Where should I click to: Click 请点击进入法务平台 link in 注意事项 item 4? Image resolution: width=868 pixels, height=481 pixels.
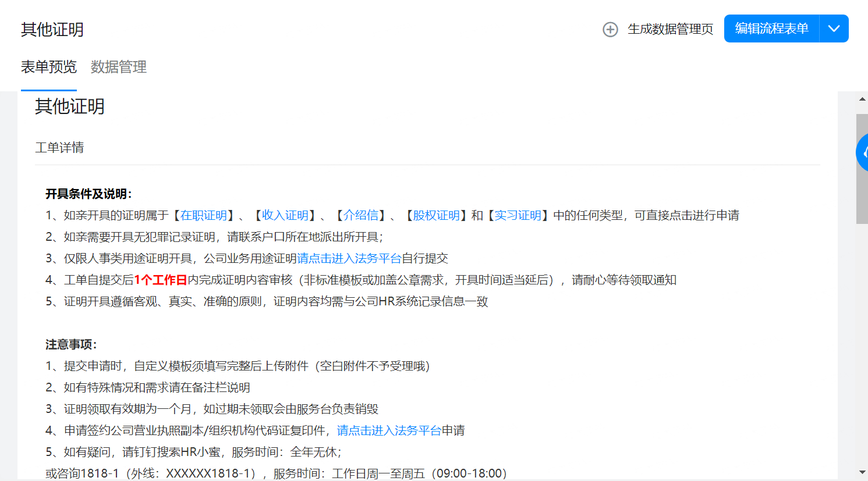tap(389, 430)
